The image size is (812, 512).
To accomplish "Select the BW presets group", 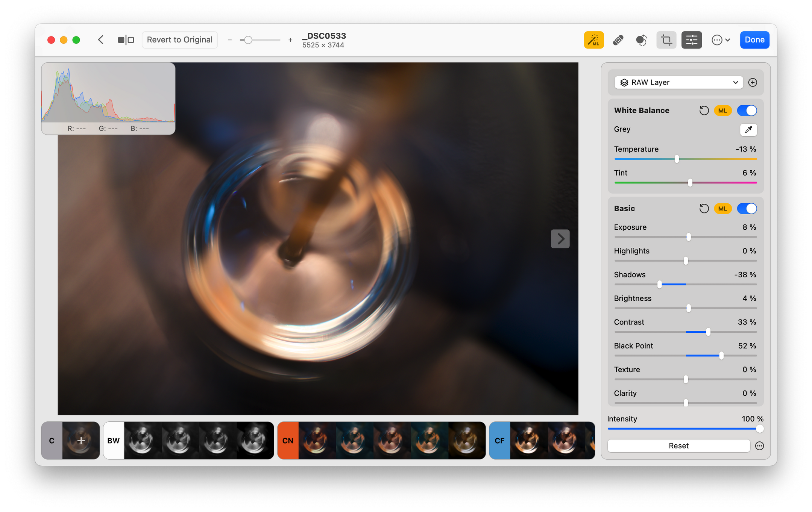I will 114,441.
